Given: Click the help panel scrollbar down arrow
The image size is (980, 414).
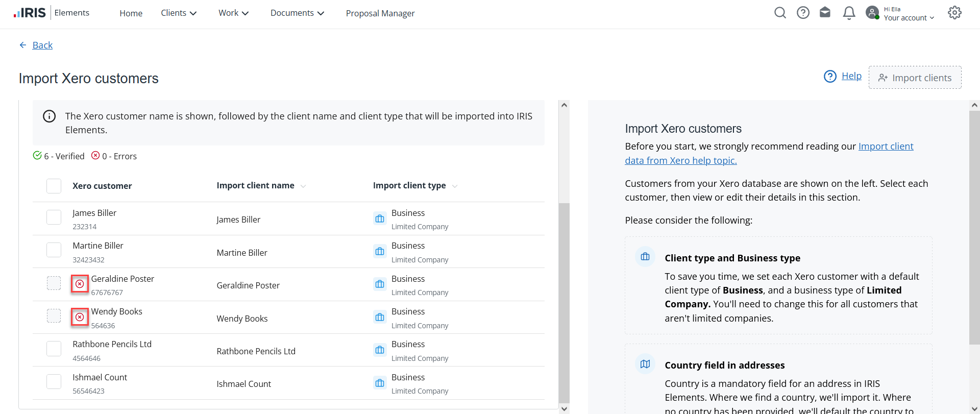Looking at the screenshot, I should click(974, 409).
